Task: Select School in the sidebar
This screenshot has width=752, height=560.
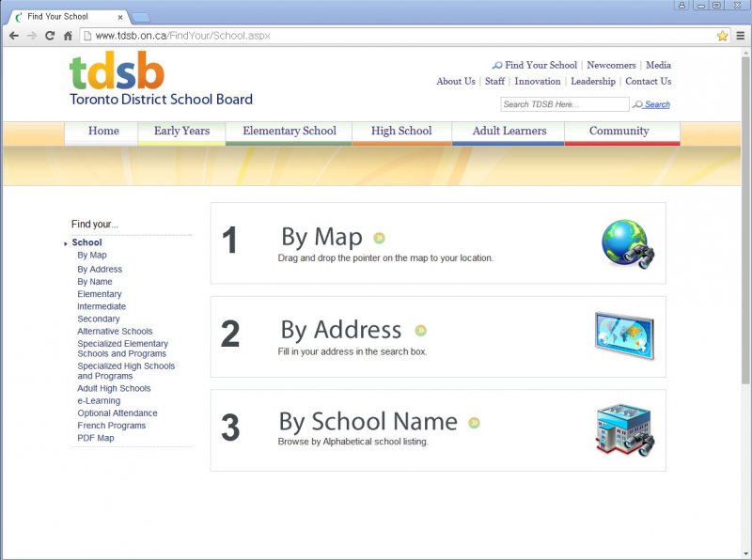Action: (86, 242)
